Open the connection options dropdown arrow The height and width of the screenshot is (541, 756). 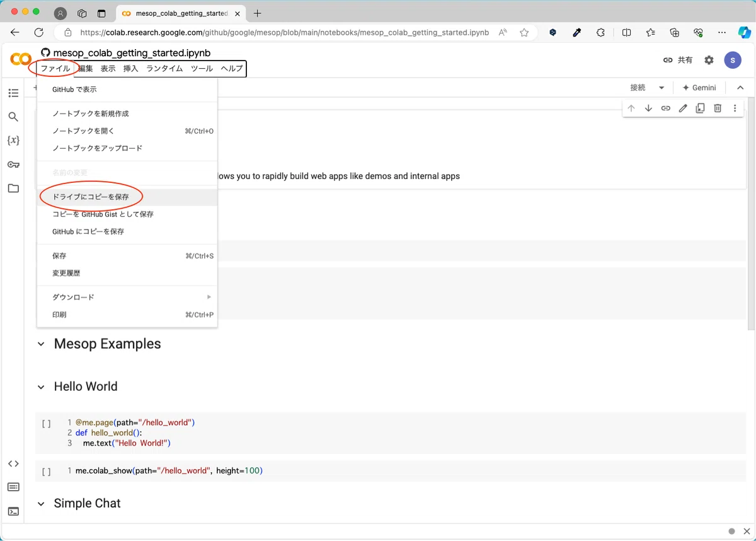click(x=661, y=88)
